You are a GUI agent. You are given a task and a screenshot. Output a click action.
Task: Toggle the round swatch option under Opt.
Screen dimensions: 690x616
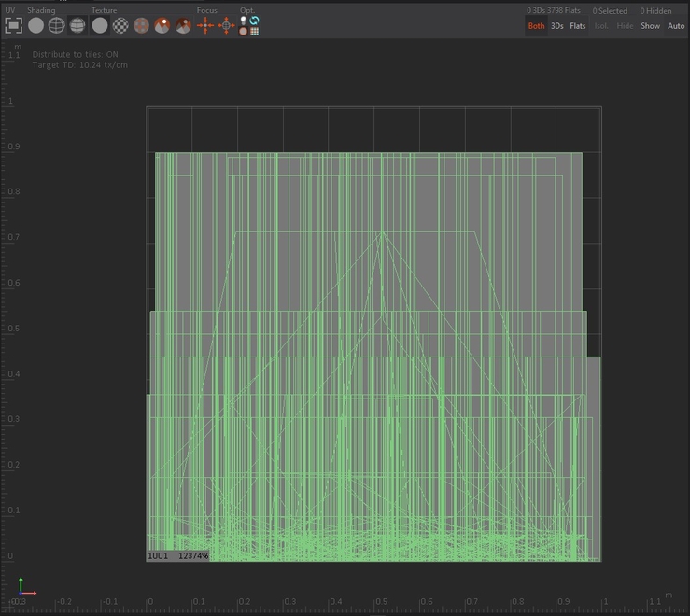[244, 31]
